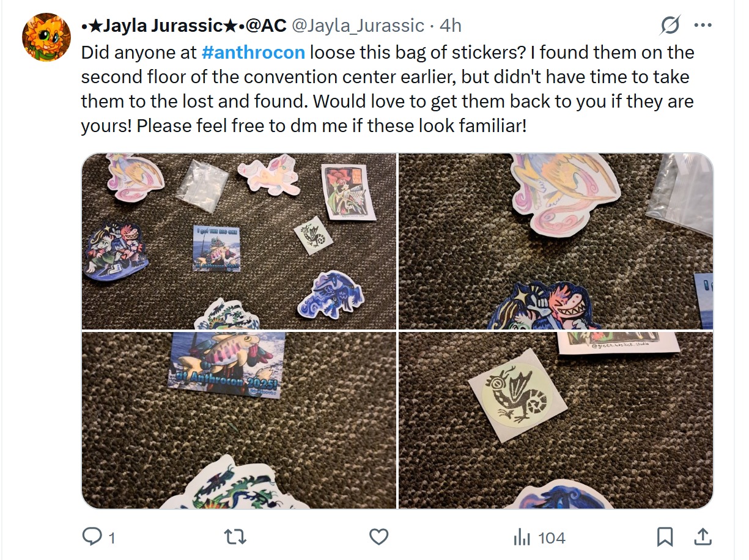View post analytics showing 104 views

[539, 537]
